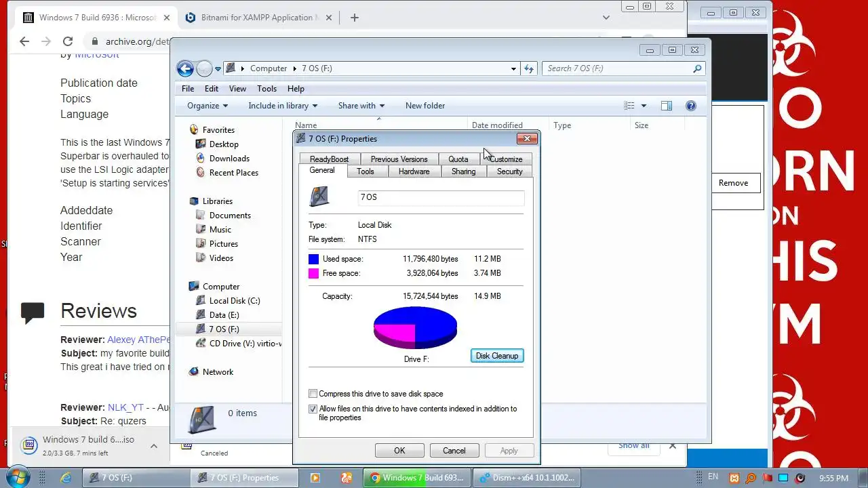The width and height of the screenshot is (868, 488).
Task: Click the magenta Free space swatch
Action: [313, 273]
